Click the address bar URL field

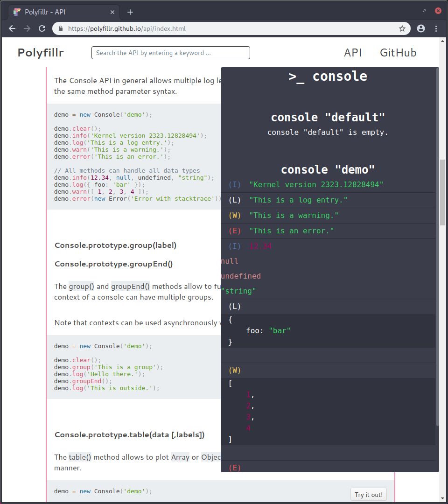231,28
